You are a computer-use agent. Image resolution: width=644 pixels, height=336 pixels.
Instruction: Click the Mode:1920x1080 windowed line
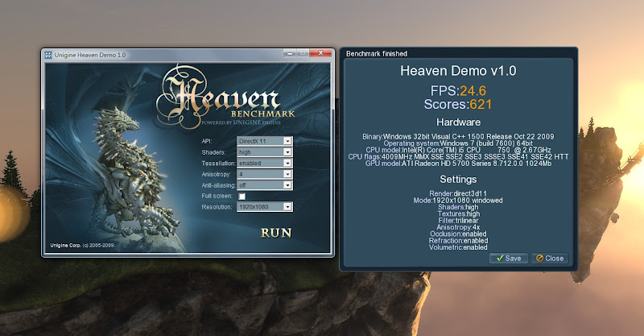[x=458, y=201]
